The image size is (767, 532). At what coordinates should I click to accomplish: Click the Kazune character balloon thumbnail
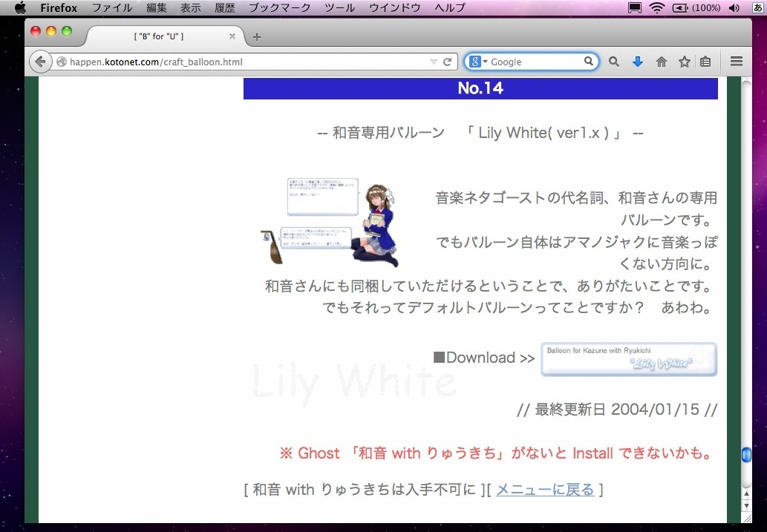(331, 222)
